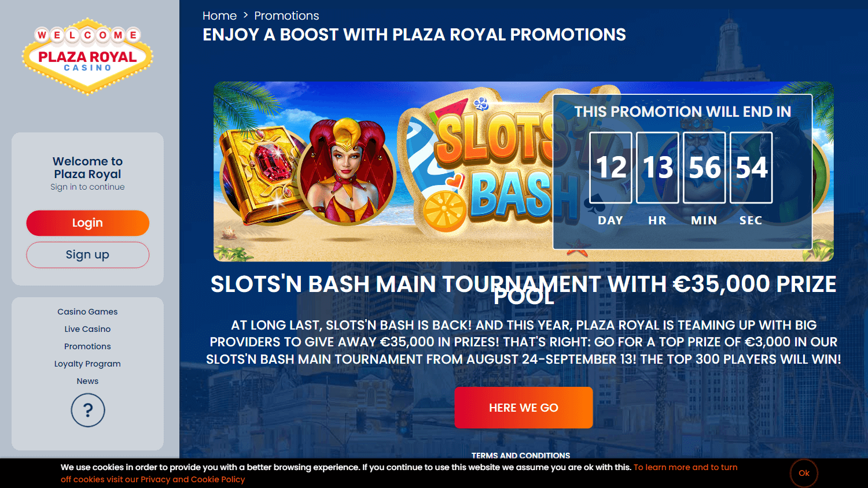Click the Slots'n Bash orange logo
The height and width of the screenshot is (488, 868).
[492, 168]
